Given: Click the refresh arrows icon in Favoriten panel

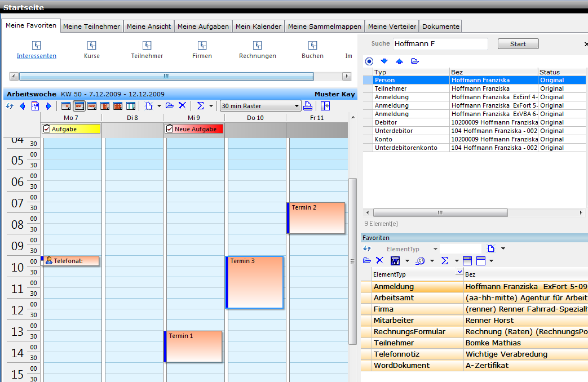Looking at the screenshot, I should 367,248.
